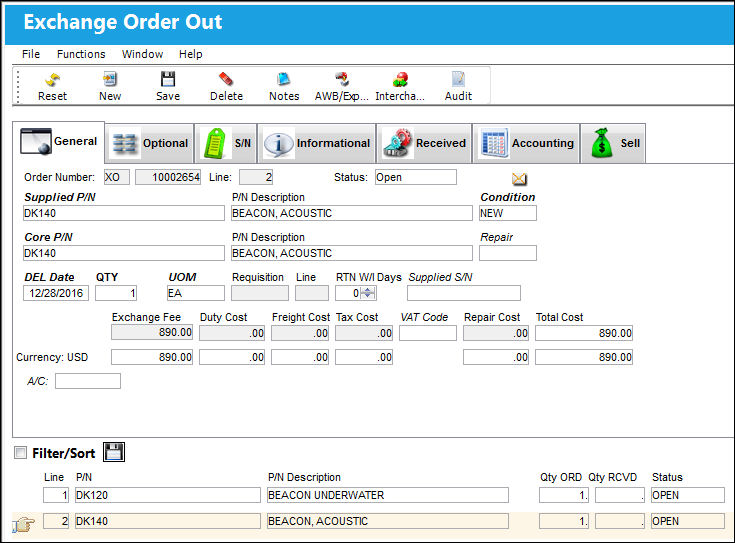735x543 pixels.
Task: Click the Status field showing Open
Action: tap(416, 177)
